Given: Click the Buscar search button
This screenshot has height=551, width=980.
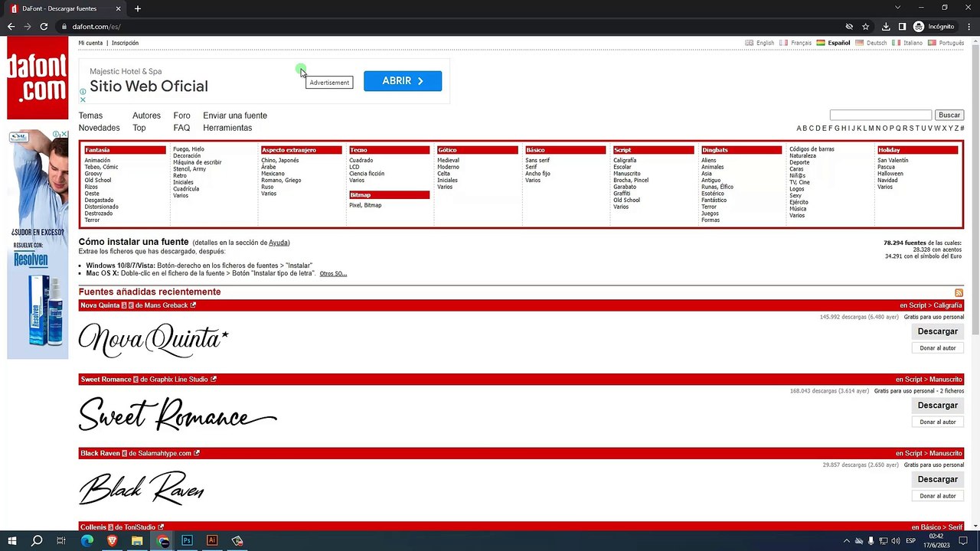Looking at the screenshot, I should tap(949, 115).
